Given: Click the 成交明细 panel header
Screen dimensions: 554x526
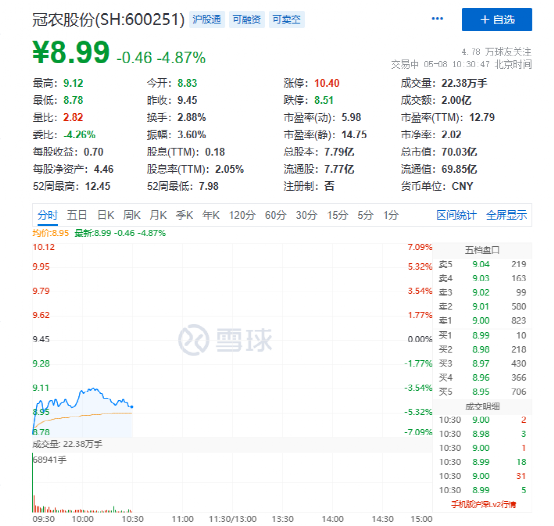Looking at the screenshot, I should click(x=482, y=406).
